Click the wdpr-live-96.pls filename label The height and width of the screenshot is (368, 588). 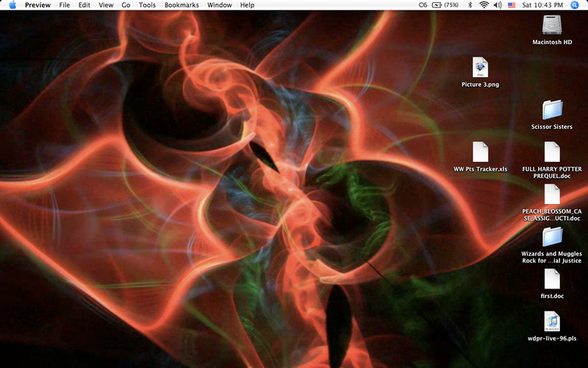pyautogui.click(x=552, y=339)
